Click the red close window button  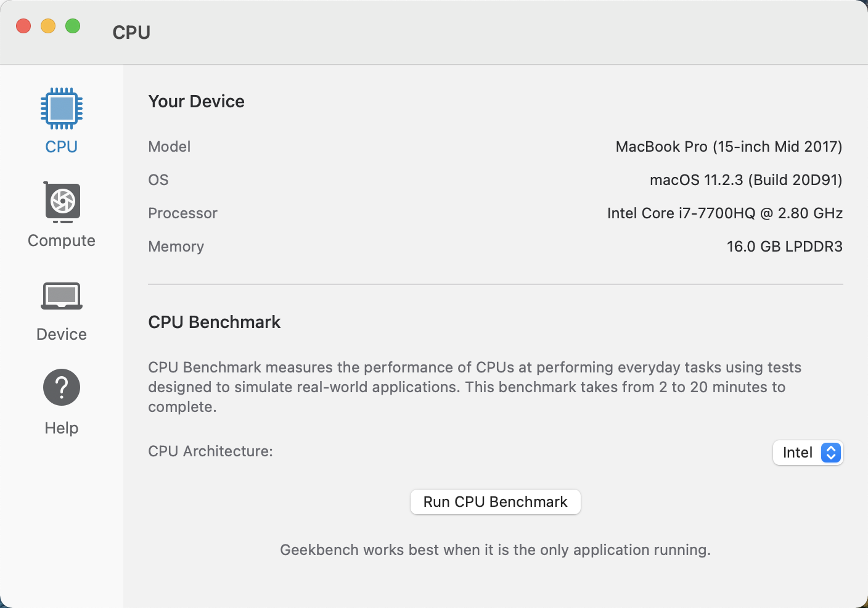click(23, 26)
